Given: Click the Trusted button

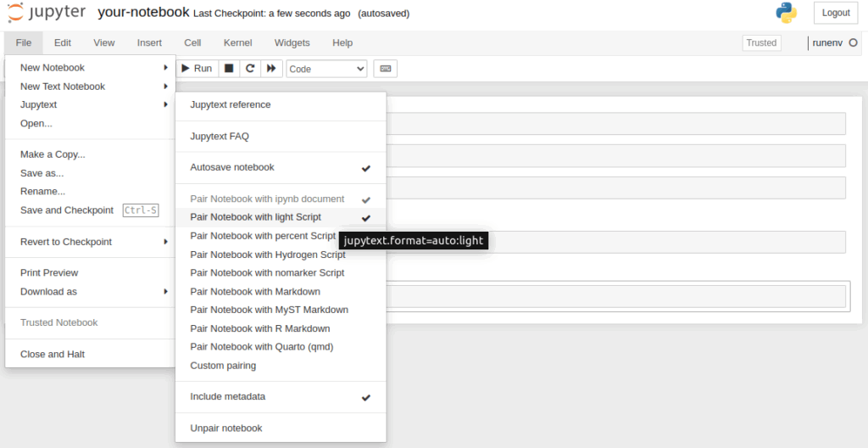Looking at the screenshot, I should pos(761,42).
